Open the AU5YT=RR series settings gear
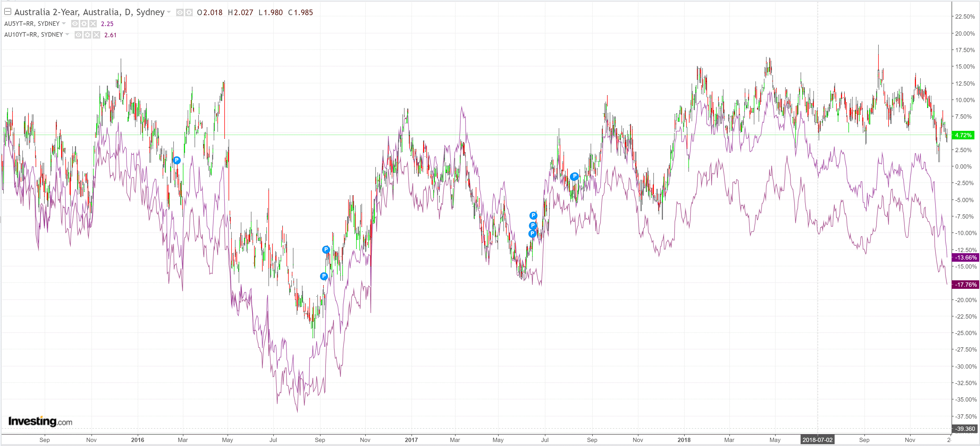Viewport: 980px width, 446px height. coord(84,24)
